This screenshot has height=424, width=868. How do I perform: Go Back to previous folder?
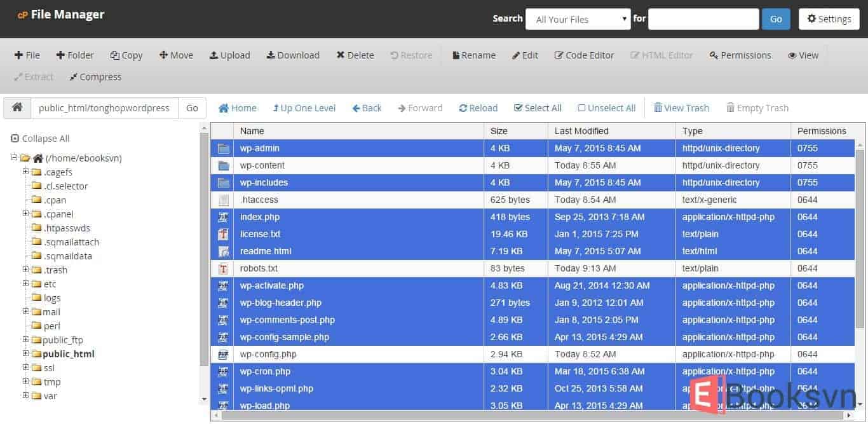tap(367, 108)
